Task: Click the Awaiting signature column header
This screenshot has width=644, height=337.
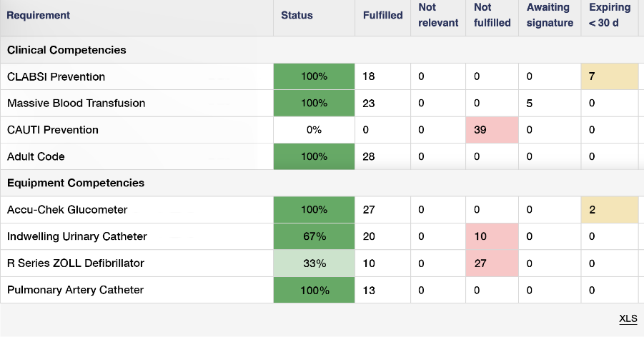Action: tap(550, 16)
